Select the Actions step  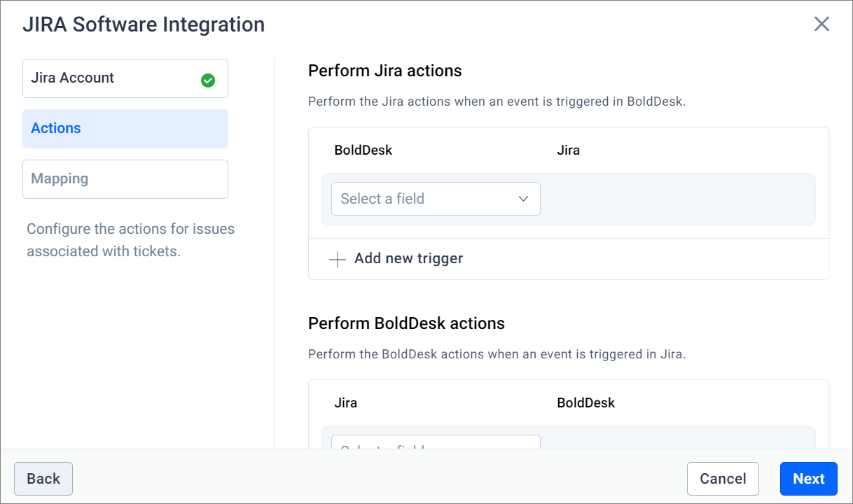(125, 129)
